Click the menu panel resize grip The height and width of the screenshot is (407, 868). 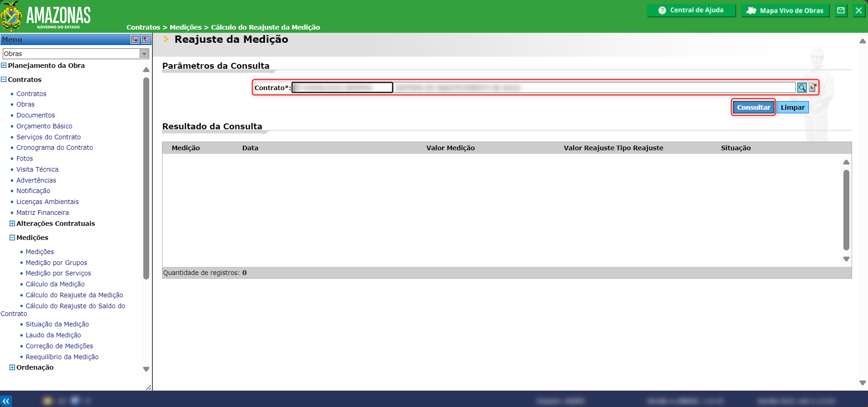pyautogui.click(x=148, y=387)
